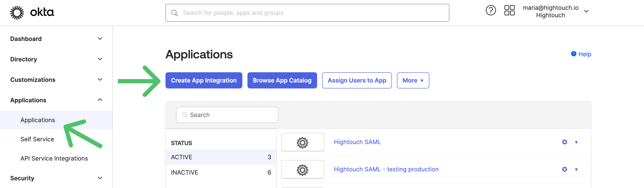The image size is (644, 188).
Task: Click Assign Users to App button
Action: coord(357,80)
